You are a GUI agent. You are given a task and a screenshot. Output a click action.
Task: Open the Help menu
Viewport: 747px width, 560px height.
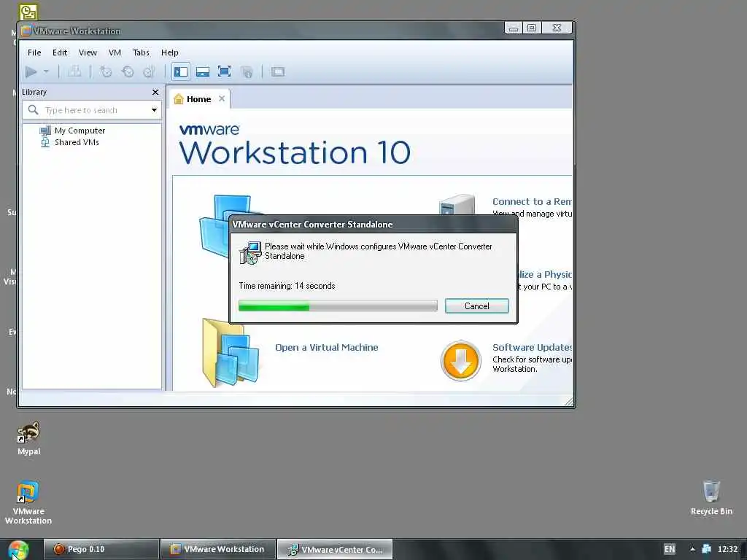click(x=169, y=52)
